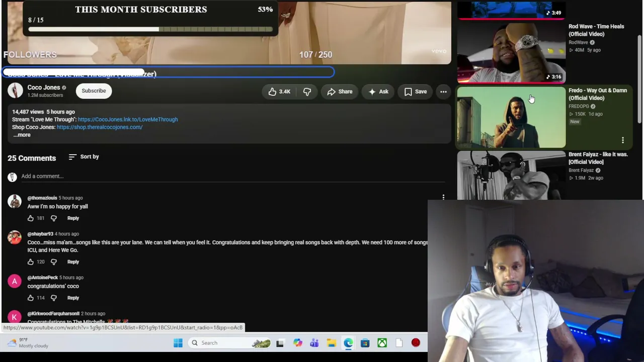Launch the Xbox app from taskbar
This screenshot has height=362, width=644.
pos(382,343)
